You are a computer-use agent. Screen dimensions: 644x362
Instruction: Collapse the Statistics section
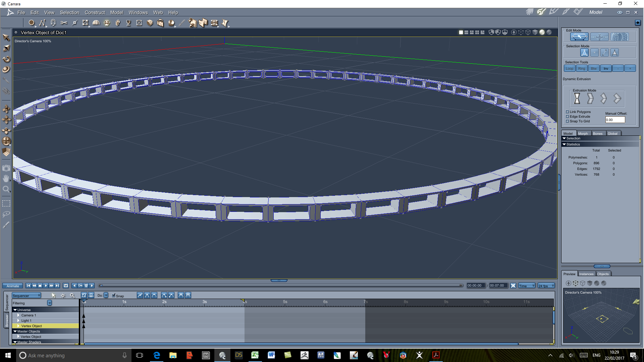[564, 144]
